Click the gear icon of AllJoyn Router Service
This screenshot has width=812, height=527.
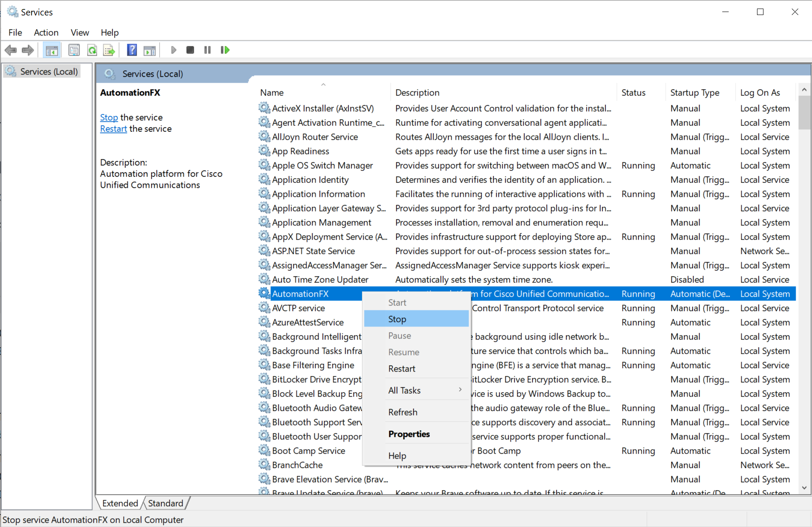[x=265, y=136]
